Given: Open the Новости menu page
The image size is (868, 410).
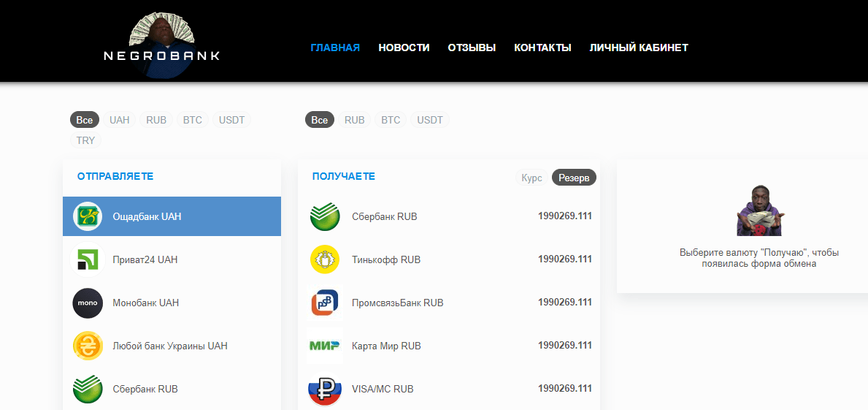Looking at the screenshot, I should tap(404, 48).
